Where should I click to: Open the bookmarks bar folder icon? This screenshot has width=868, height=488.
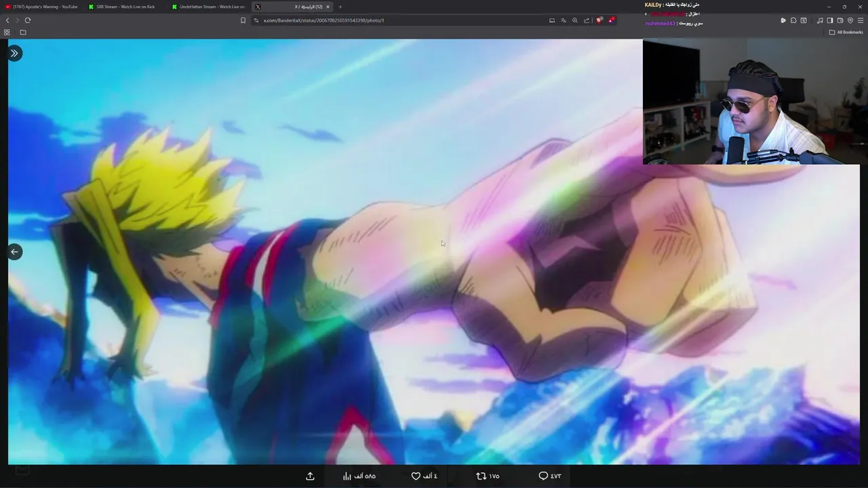[x=23, y=32]
